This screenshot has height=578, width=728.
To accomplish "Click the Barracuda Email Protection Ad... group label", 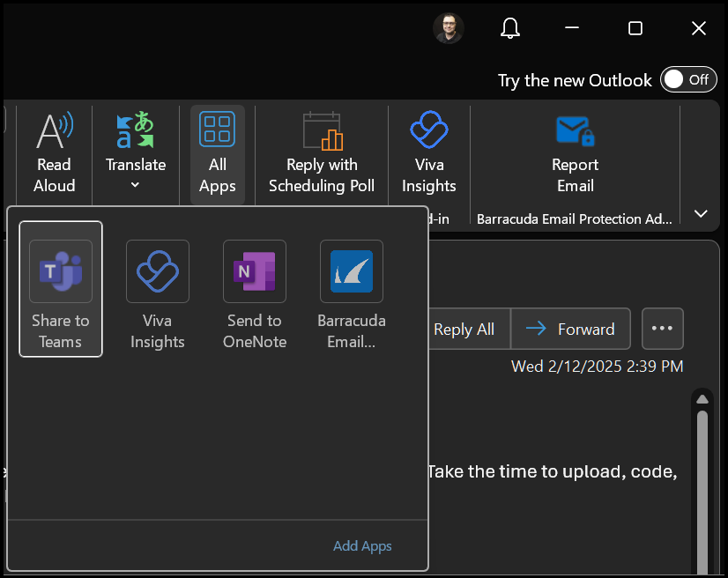I will (575, 219).
